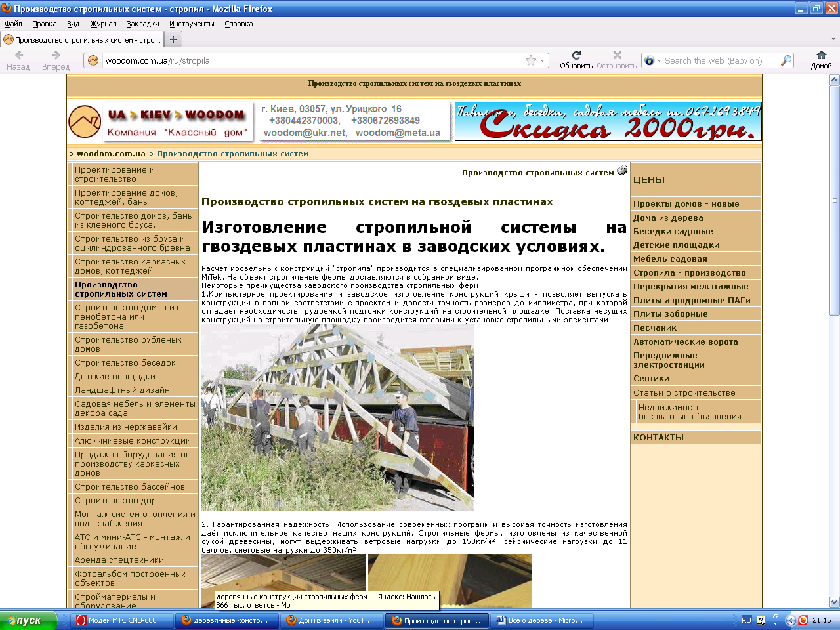
Task: Open Дома из дерева price link
Action: pos(668,217)
